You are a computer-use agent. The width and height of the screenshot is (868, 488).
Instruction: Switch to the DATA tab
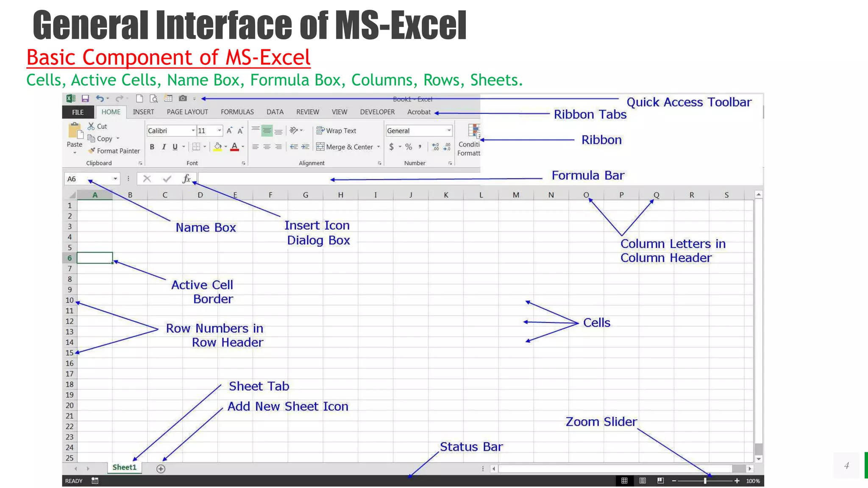click(275, 112)
